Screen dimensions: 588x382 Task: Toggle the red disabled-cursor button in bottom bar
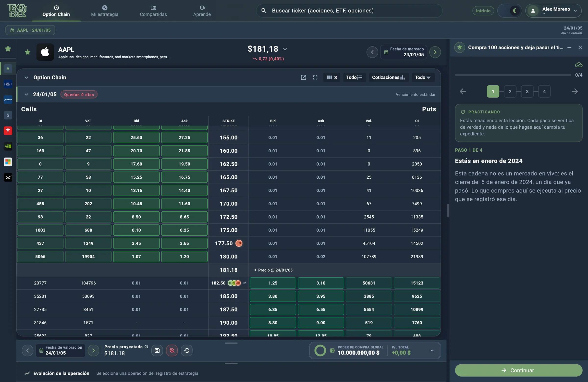(x=172, y=350)
